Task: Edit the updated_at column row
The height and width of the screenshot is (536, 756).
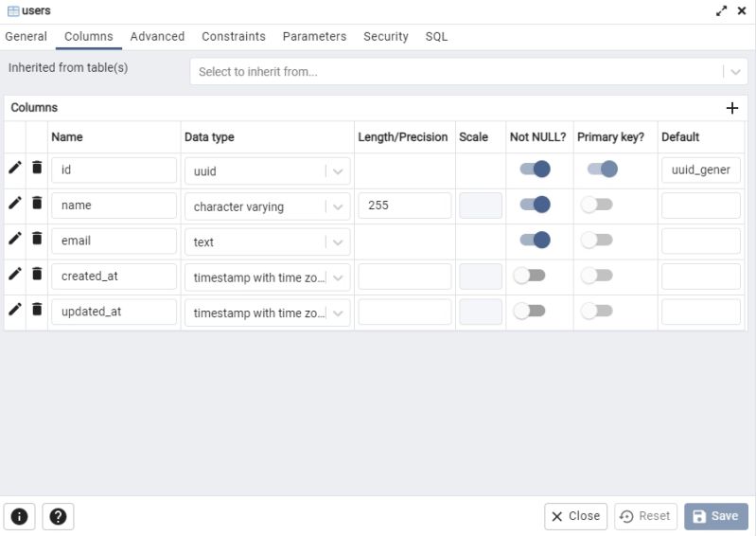Action: [x=15, y=310]
